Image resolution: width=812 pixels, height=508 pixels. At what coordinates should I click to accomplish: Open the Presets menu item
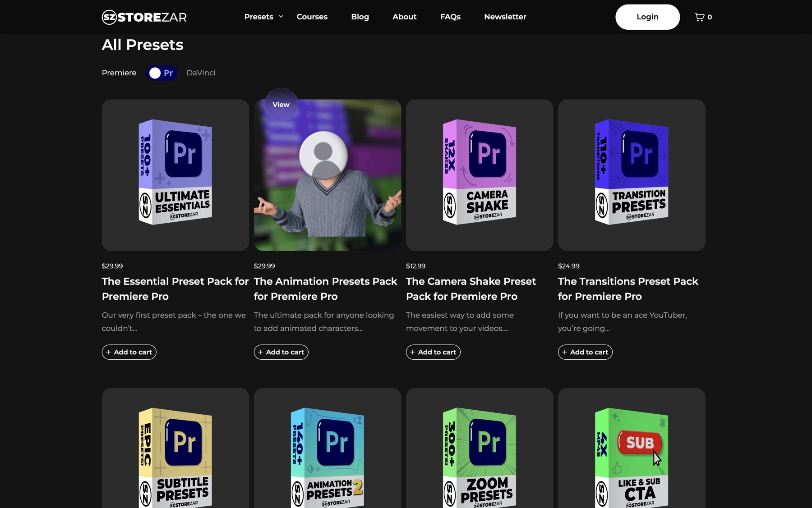[x=258, y=17]
